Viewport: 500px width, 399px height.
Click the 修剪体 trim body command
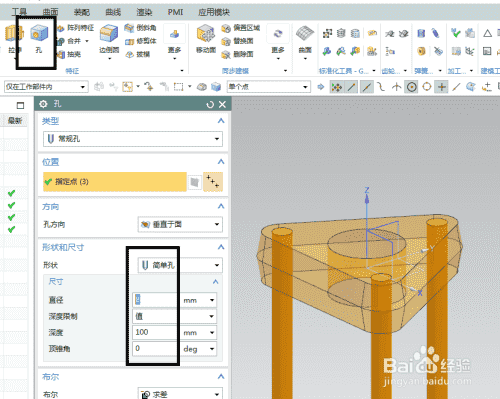140,41
